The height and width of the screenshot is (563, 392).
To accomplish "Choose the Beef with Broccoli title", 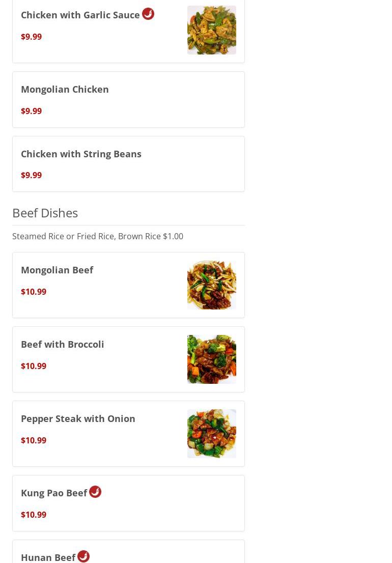I will click(63, 344).
